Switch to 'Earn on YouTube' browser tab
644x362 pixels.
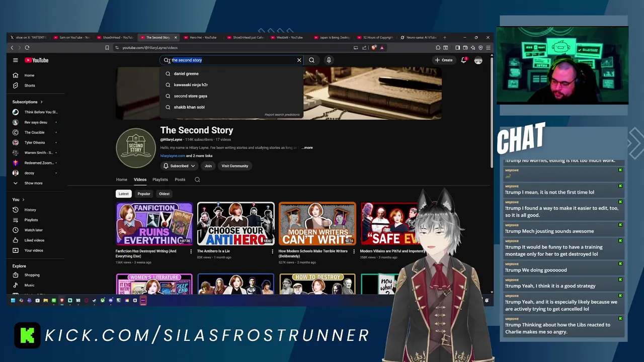click(x=72, y=38)
